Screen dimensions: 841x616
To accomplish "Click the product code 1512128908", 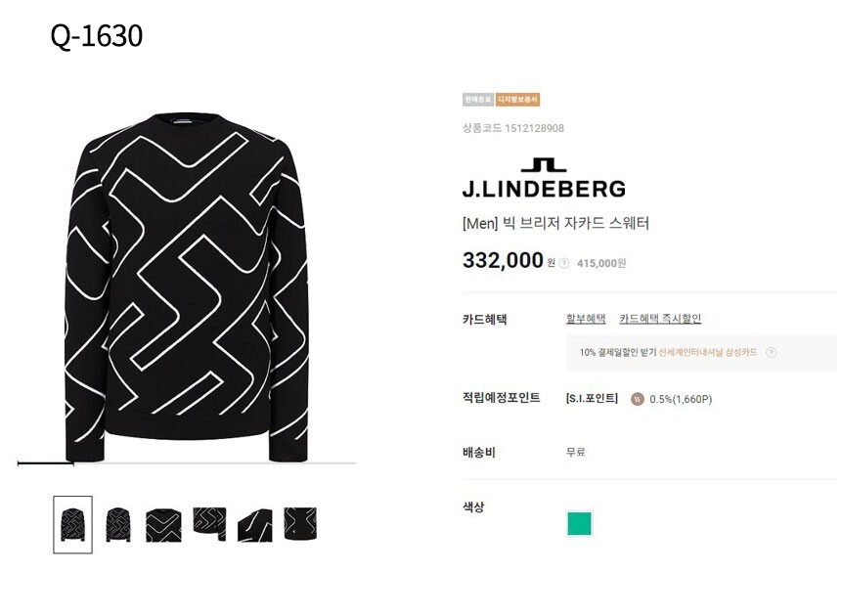I will click(x=534, y=128).
